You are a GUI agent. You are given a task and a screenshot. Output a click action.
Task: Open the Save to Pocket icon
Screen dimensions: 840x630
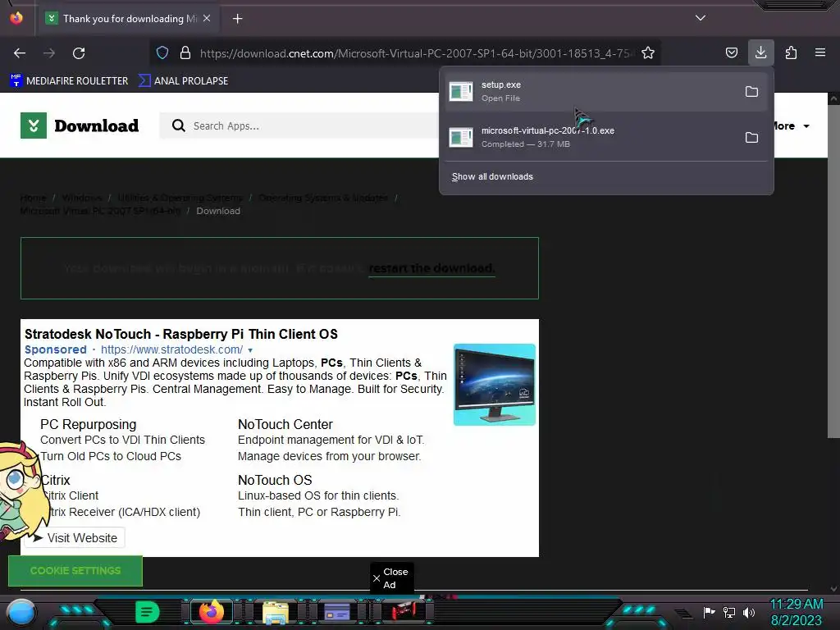731,52
